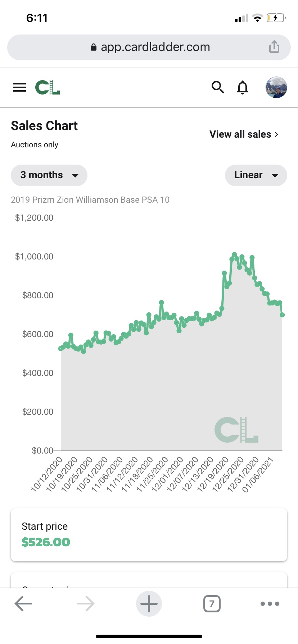298x644 pixels.
Task: Click the View all sales link
Action: click(x=244, y=134)
